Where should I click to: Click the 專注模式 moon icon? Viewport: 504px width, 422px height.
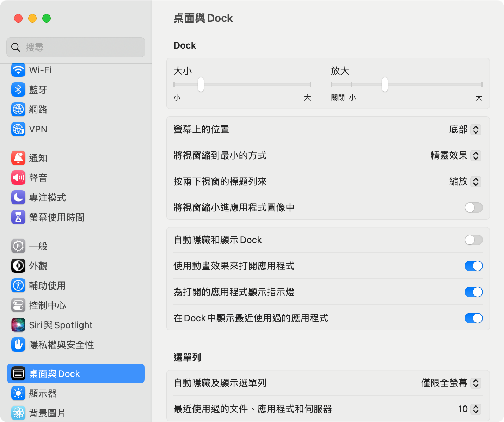pyautogui.click(x=18, y=198)
